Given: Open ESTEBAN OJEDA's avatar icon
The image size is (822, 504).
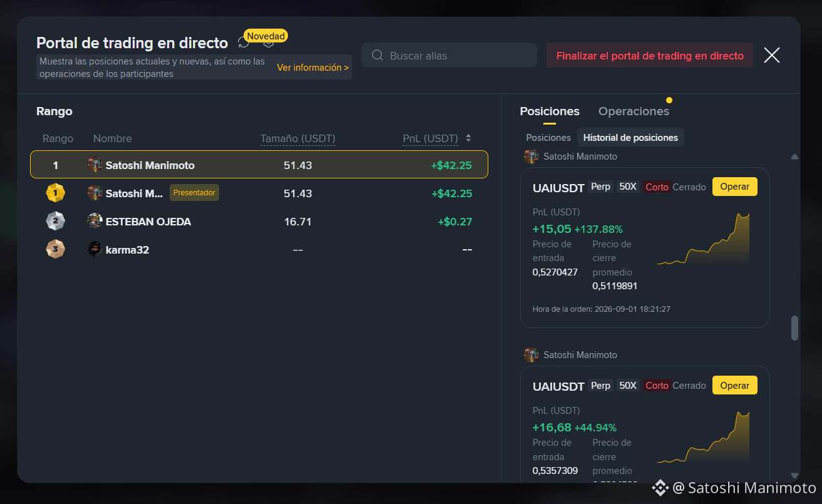Looking at the screenshot, I should click(x=95, y=221).
